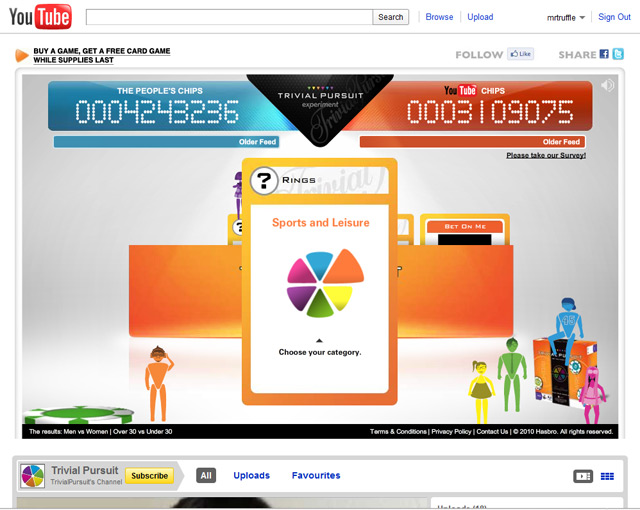The image size is (640, 510).
Task: Switch to the player view icon
Action: 582,476
